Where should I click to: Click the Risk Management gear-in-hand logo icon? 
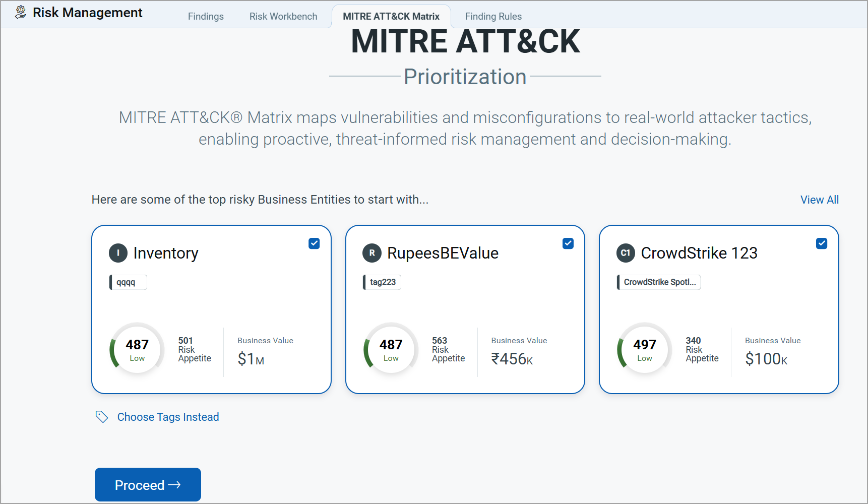tap(20, 12)
